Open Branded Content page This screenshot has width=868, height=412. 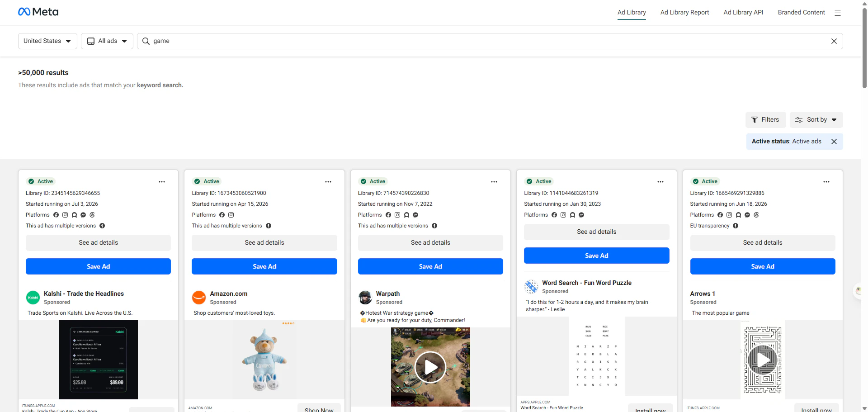(801, 12)
